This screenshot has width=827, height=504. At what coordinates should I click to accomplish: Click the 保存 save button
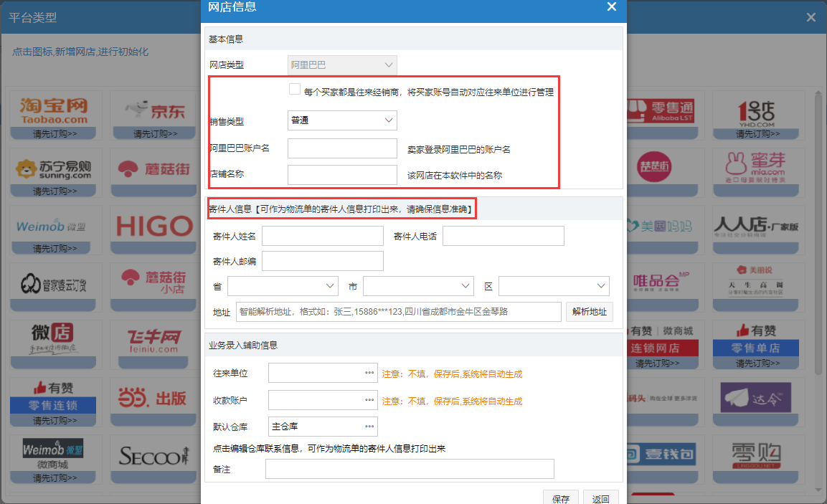coord(561,498)
